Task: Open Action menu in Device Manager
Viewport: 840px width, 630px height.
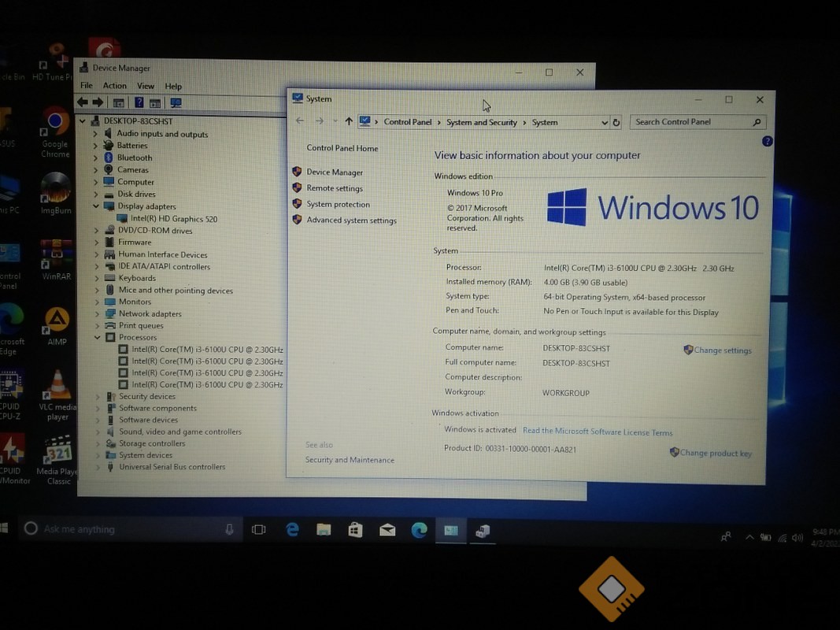Action: (x=115, y=86)
